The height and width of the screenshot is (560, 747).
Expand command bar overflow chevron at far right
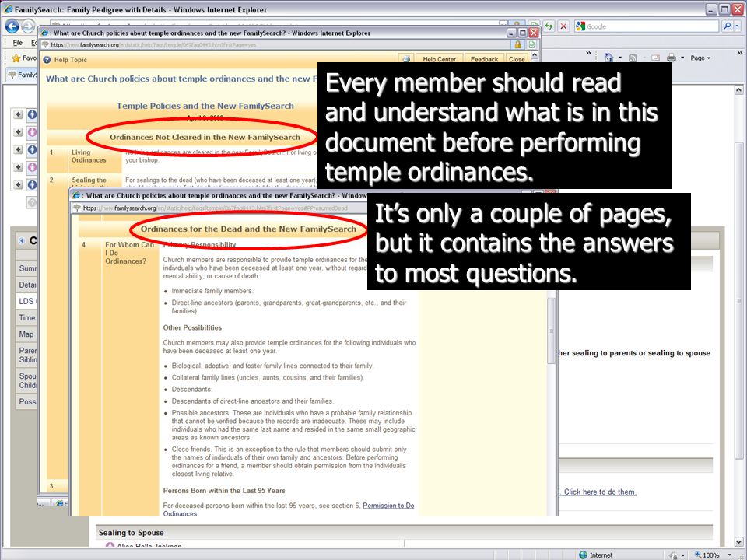[740, 53]
